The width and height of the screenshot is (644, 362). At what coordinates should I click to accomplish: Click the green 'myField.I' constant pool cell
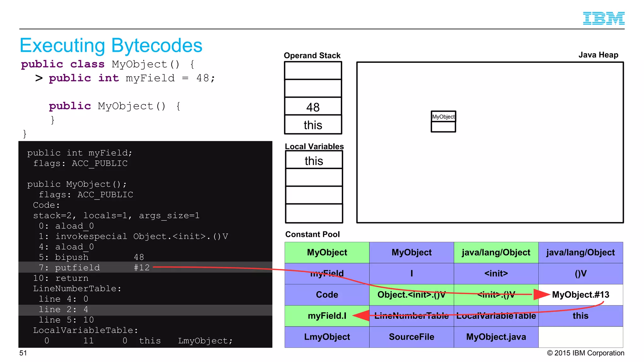(x=327, y=315)
